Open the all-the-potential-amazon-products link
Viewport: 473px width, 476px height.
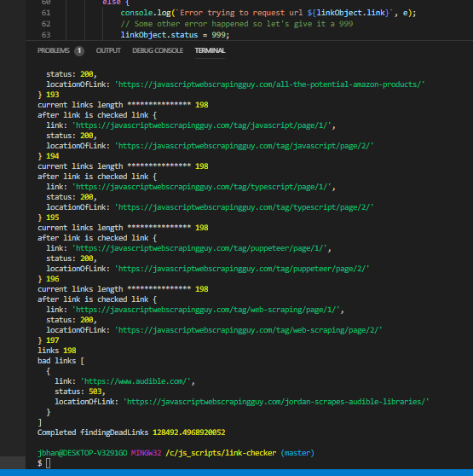coord(269,84)
